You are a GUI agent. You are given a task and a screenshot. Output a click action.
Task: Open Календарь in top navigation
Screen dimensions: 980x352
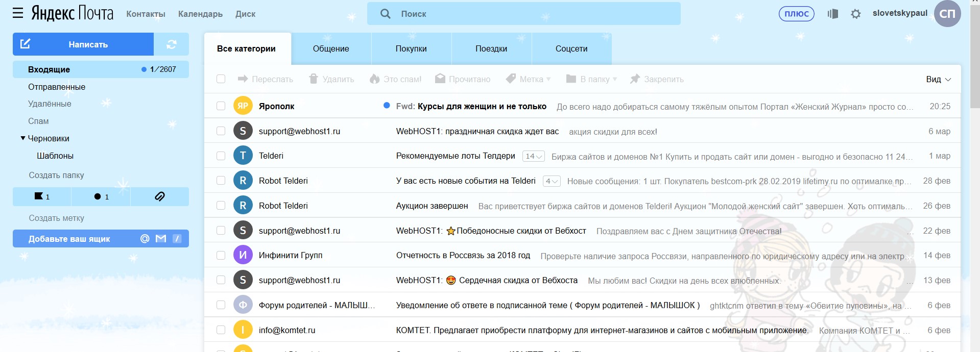pos(200,14)
